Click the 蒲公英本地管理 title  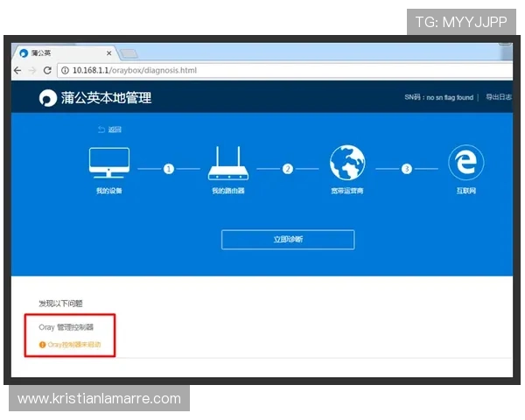(x=106, y=98)
